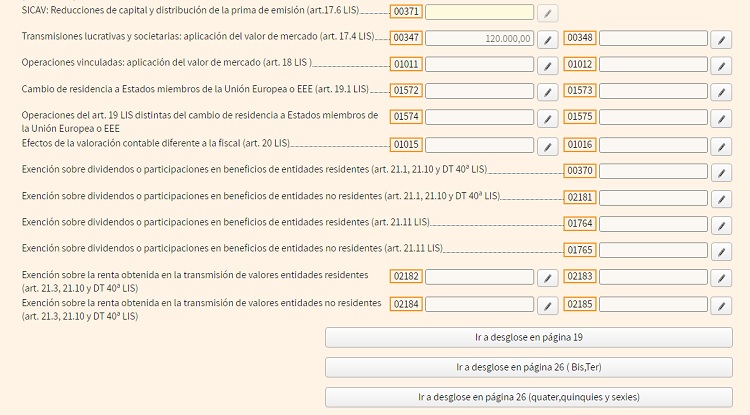The height and width of the screenshot is (415, 750).
Task: Click the input field for box 00370
Action: pos(653,171)
